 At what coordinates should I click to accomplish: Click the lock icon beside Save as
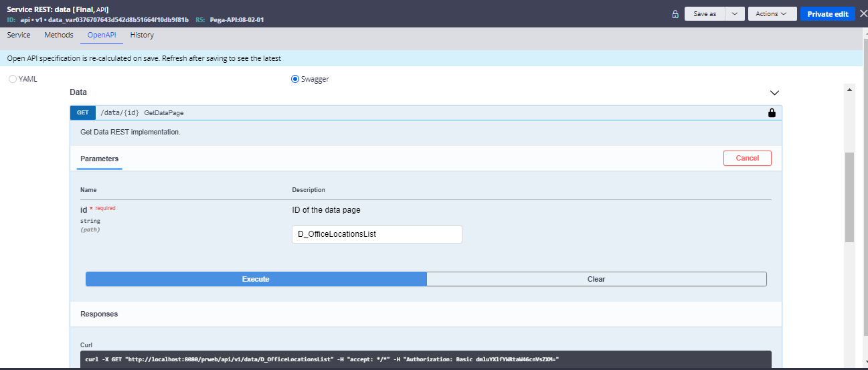[x=675, y=14]
